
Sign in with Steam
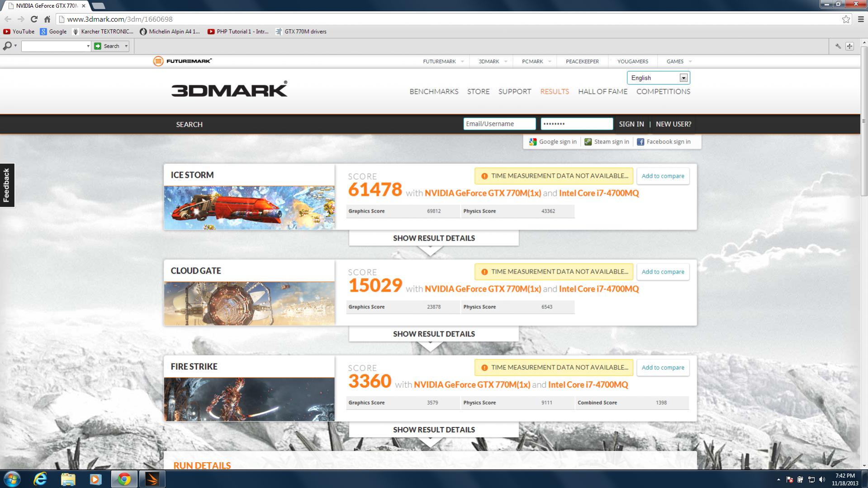[x=607, y=142]
